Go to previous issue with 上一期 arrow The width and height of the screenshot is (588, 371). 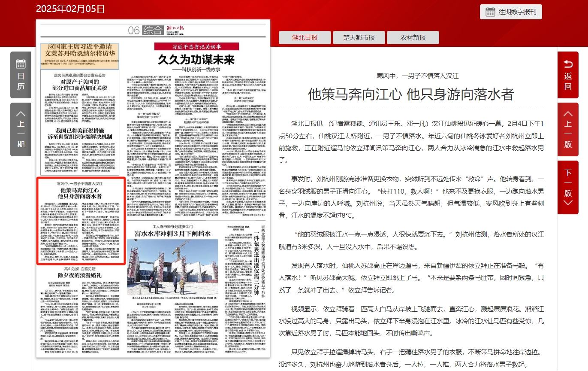click(x=21, y=128)
